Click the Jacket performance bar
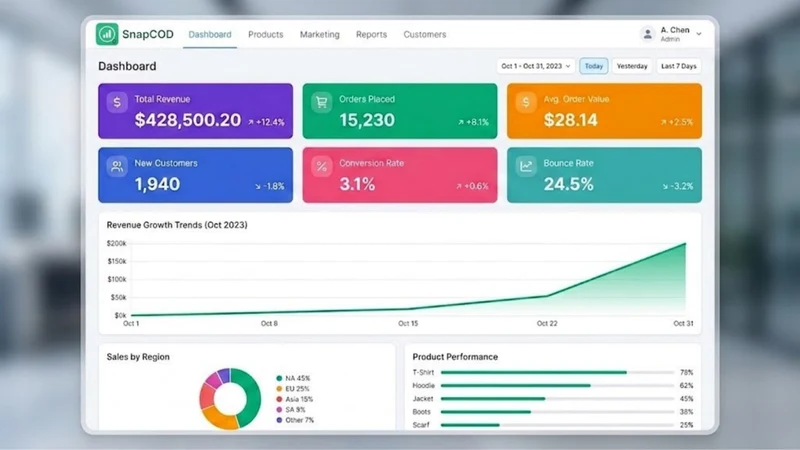Image resolution: width=800 pixels, height=450 pixels. point(557,398)
